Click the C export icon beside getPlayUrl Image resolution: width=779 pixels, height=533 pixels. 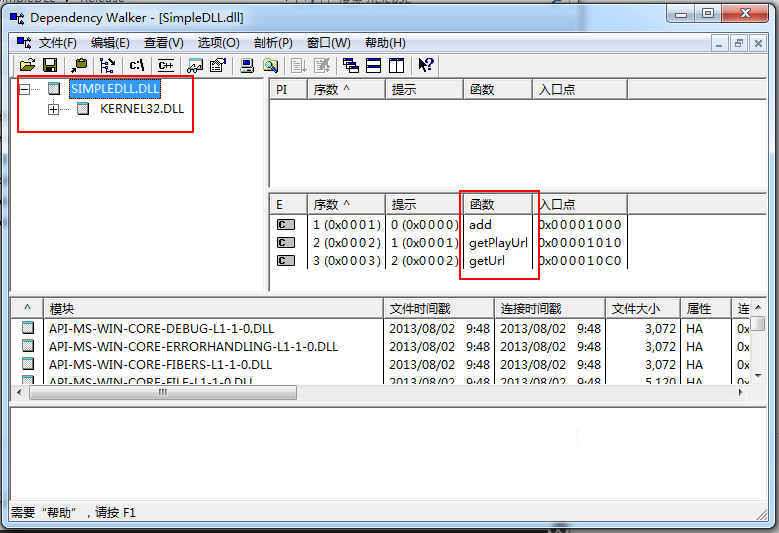coord(286,242)
